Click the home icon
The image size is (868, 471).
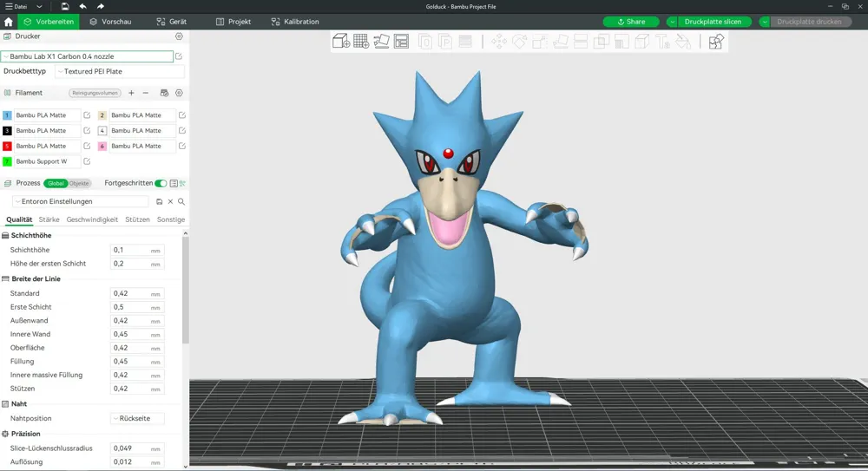[x=9, y=22]
